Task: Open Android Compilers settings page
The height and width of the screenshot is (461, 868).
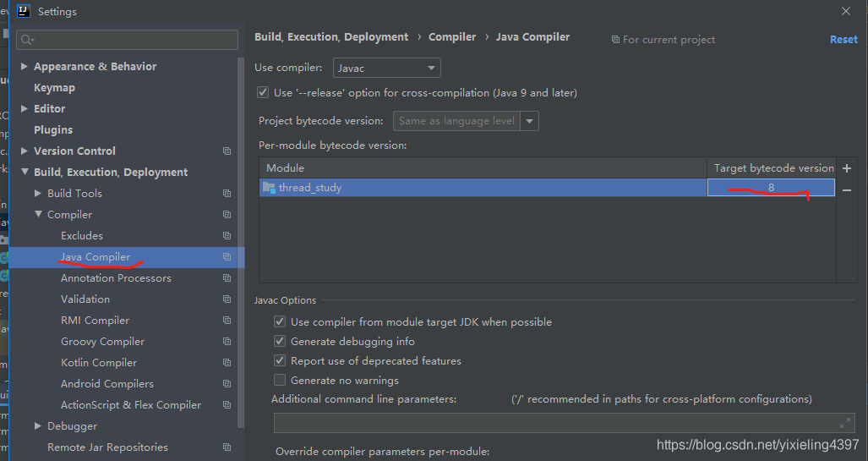Action: coord(107,383)
